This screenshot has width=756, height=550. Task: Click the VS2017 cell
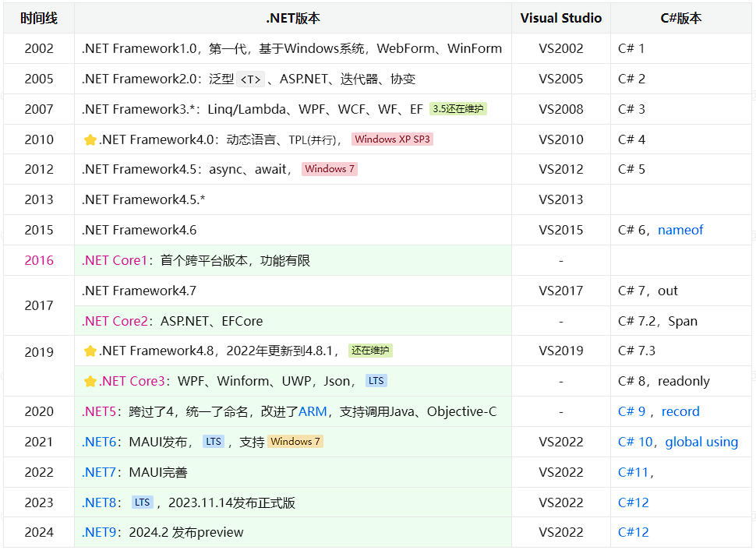561,291
